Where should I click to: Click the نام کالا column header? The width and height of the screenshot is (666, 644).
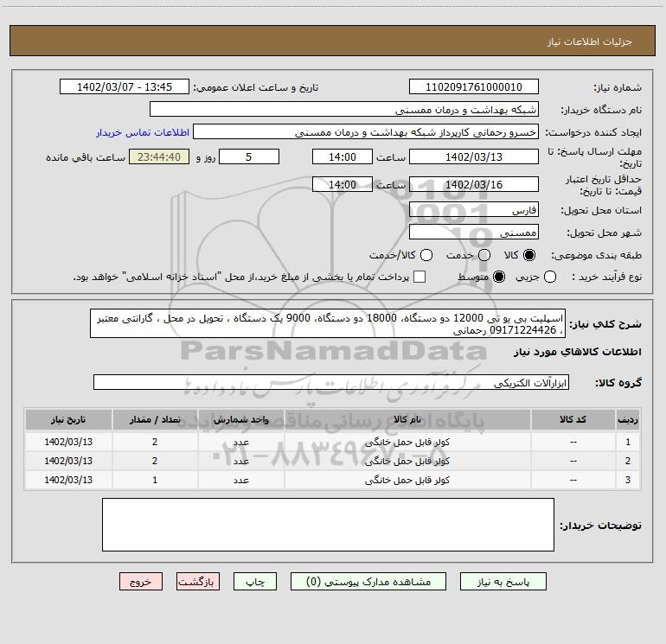[407, 420]
